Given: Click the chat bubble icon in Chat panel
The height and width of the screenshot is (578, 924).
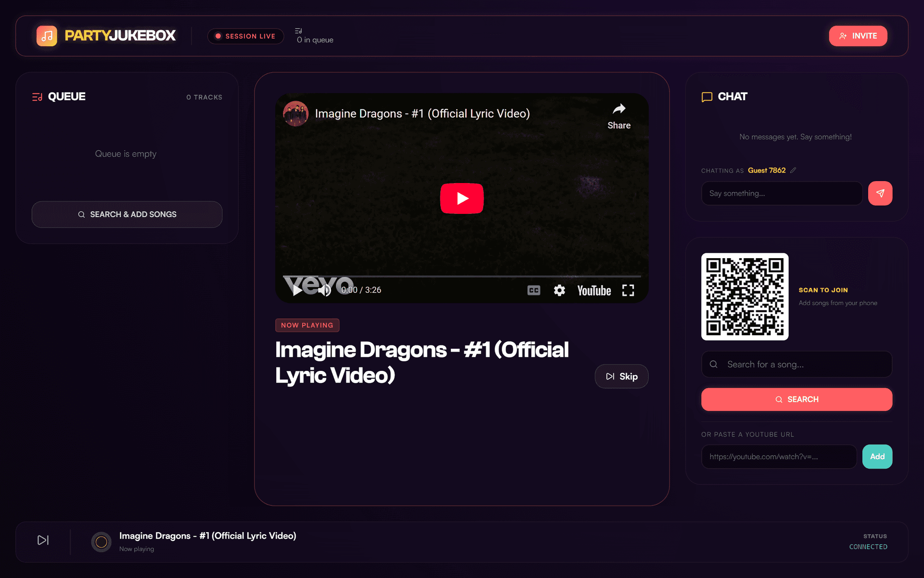Looking at the screenshot, I should (x=706, y=97).
